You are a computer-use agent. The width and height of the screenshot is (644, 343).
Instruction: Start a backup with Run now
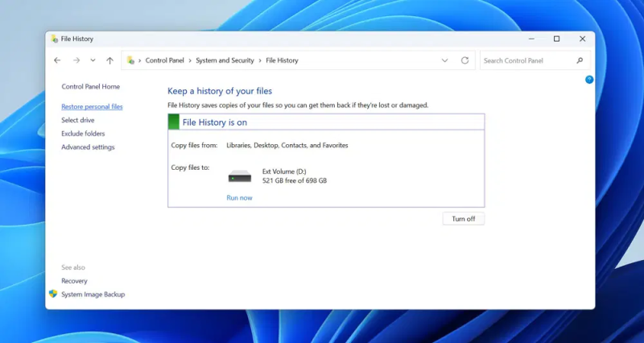(239, 197)
